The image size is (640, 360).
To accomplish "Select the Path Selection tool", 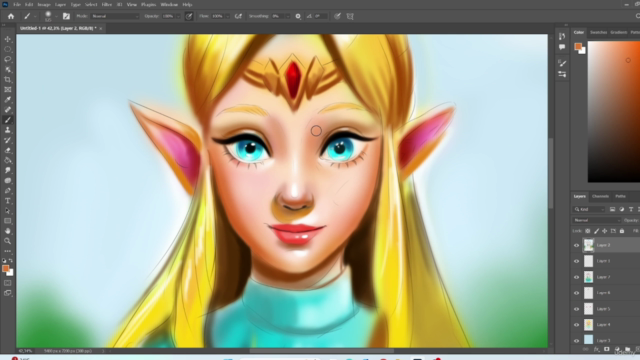I will (7, 211).
